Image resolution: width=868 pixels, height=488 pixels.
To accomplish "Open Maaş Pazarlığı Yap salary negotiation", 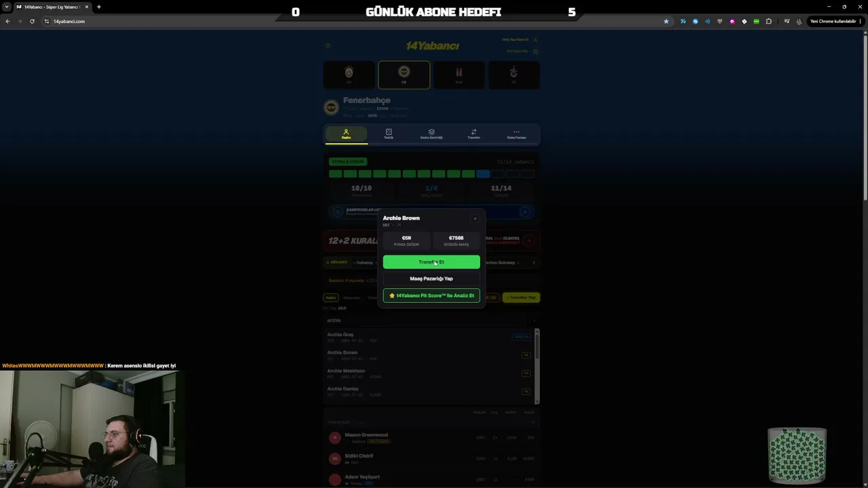I will coord(431,279).
